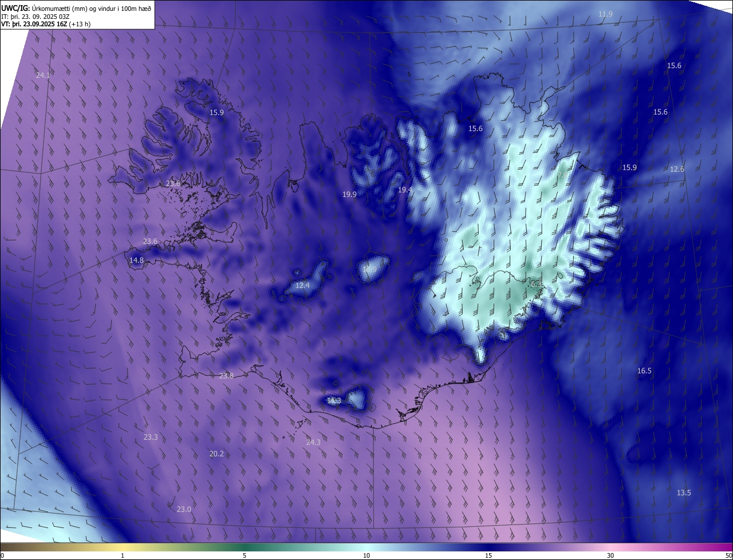Click the 24.3 value on the map
The width and height of the screenshot is (733, 560).
click(313, 442)
